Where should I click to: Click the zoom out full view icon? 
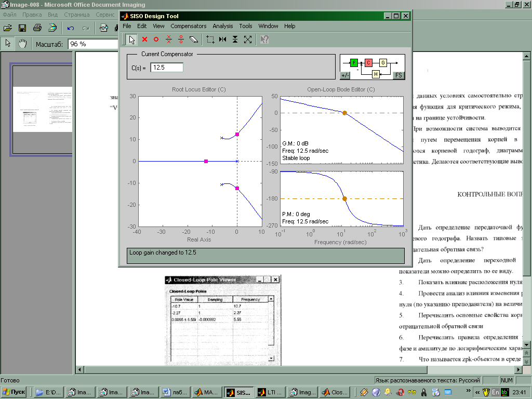pyautogui.click(x=248, y=39)
